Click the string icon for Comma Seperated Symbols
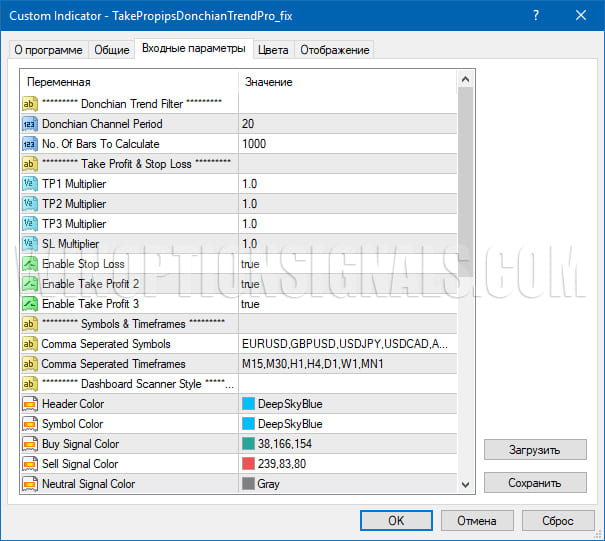 pos(29,344)
